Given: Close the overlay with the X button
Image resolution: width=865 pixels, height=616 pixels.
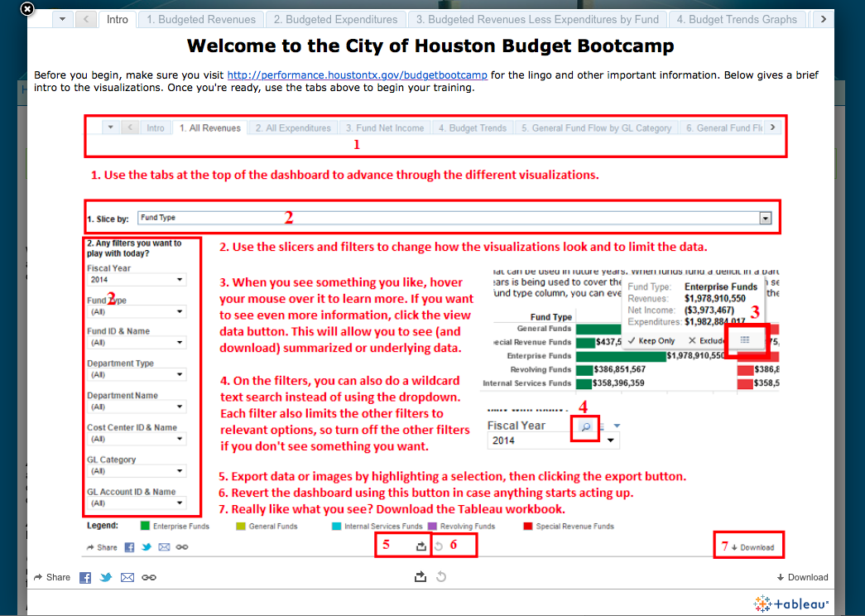Looking at the screenshot, I should [x=27, y=9].
